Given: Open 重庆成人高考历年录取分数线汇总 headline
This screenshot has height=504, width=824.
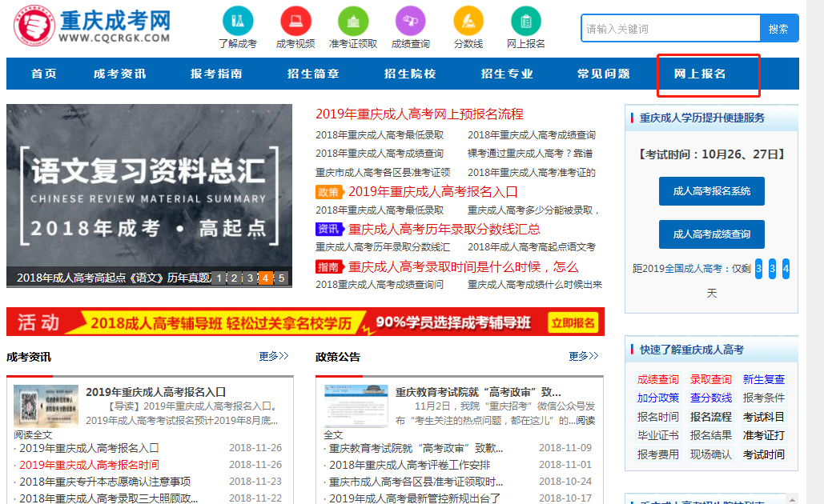Looking at the screenshot, I should coord(444,229).
